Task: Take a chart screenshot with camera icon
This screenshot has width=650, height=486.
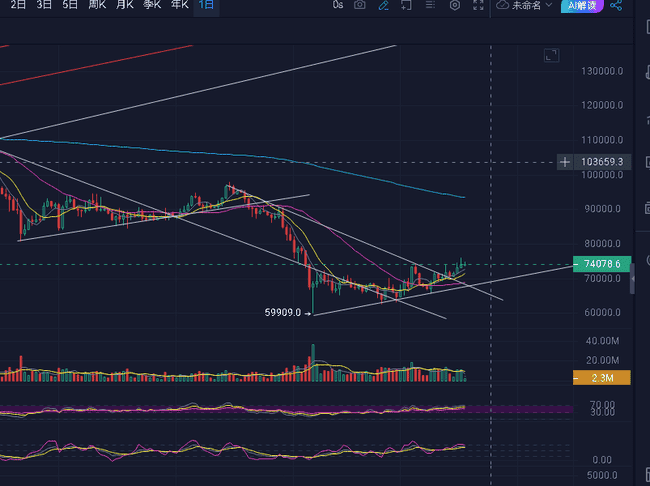Action: tap(360, 5)
